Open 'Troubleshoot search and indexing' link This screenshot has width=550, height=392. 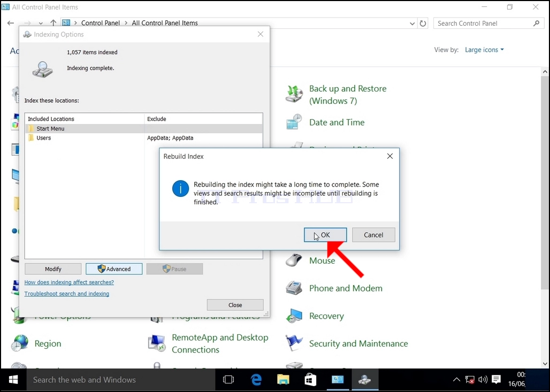click(x=67, y=294)
